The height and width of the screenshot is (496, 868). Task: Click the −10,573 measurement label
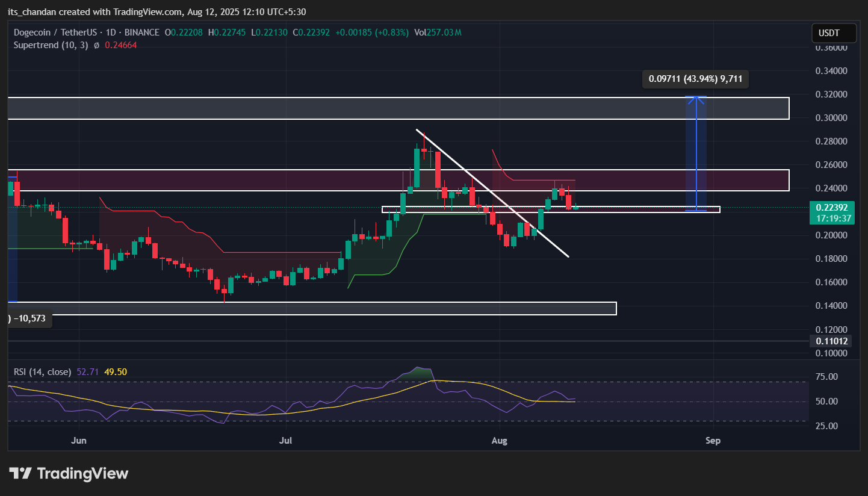29,318
